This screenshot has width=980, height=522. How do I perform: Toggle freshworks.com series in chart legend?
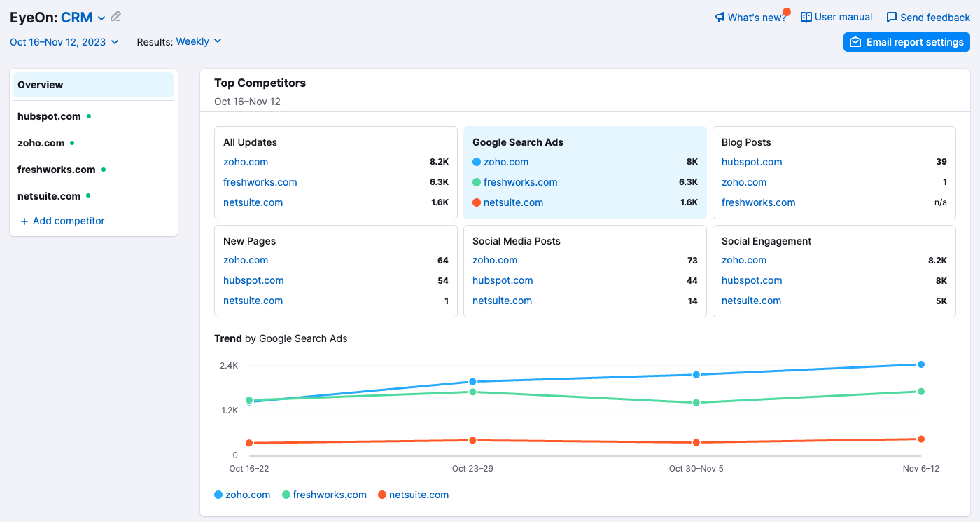coord(324,495)
